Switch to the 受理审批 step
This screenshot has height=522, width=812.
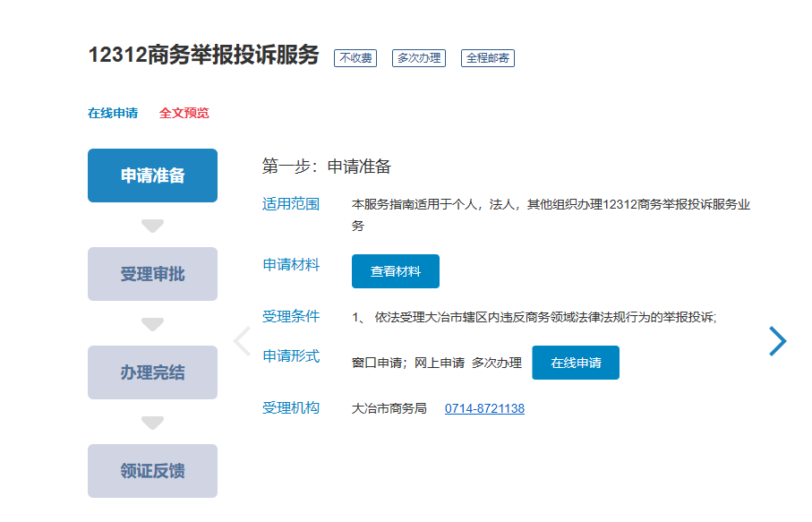pyautogui.click(x=152, y=274)
